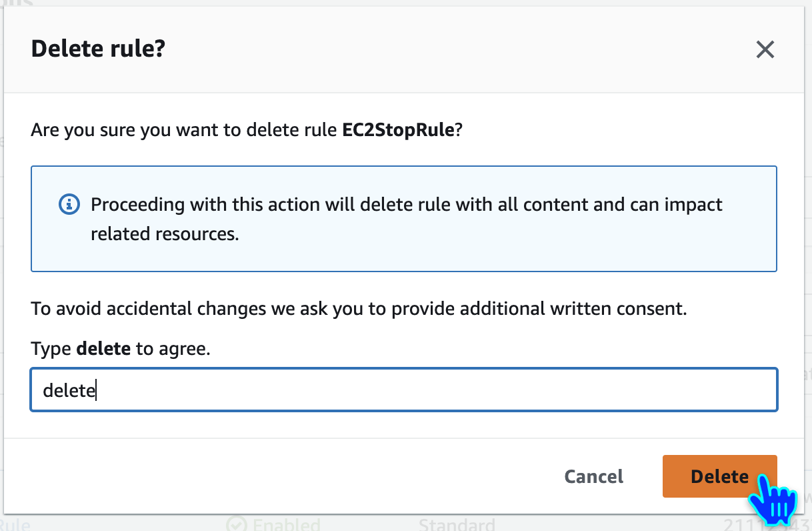Click the bold 'delete' word in the label

click(x=103, y=348)
